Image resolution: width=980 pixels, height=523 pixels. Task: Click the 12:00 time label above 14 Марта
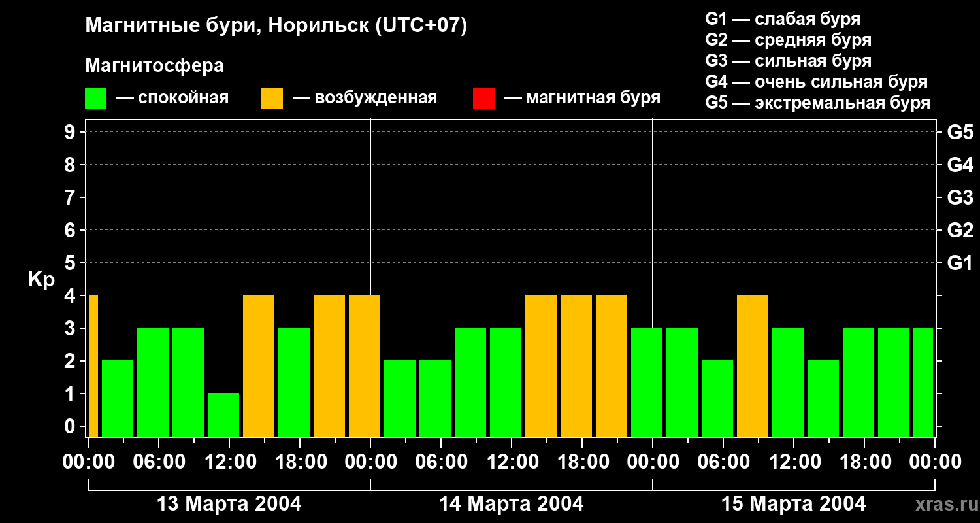point(512,462)
